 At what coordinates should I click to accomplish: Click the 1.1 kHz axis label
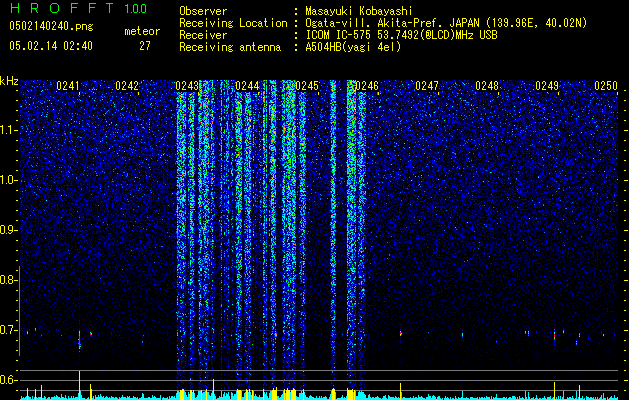[9, 130]
